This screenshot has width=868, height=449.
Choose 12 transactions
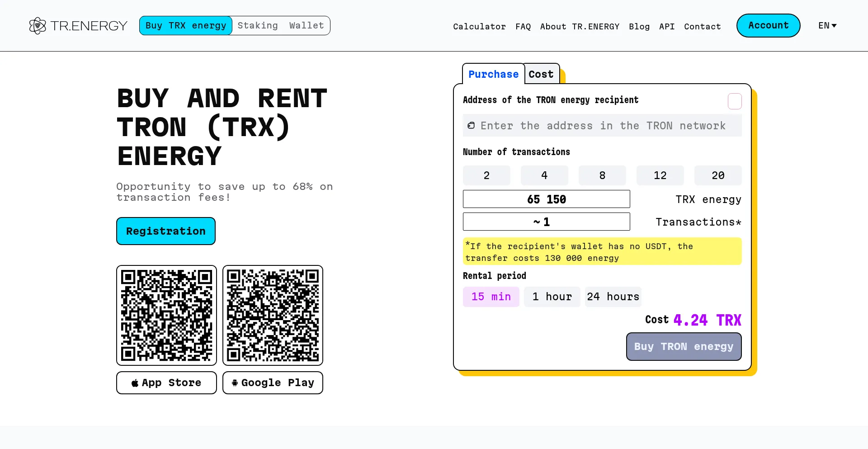(x=660, y=175)
